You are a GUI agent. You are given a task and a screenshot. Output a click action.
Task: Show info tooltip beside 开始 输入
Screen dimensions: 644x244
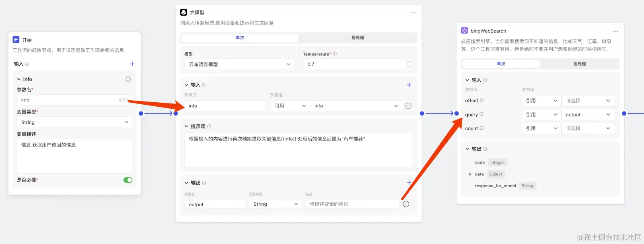(27, 64)
